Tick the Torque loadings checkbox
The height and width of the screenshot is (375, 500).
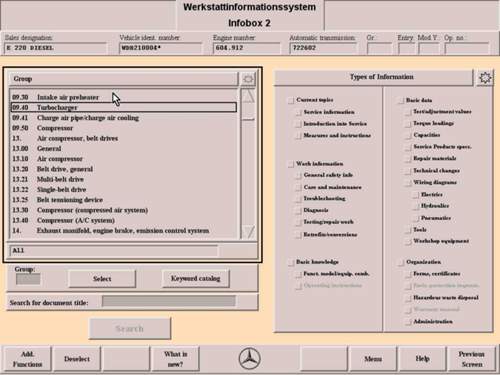[x=408, y=124]
